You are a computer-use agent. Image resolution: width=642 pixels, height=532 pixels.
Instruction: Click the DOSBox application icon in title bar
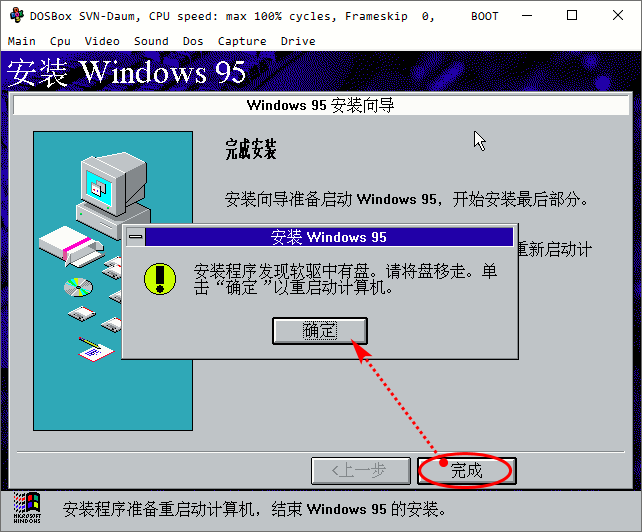pyautogui.click(x=17, y=16)
